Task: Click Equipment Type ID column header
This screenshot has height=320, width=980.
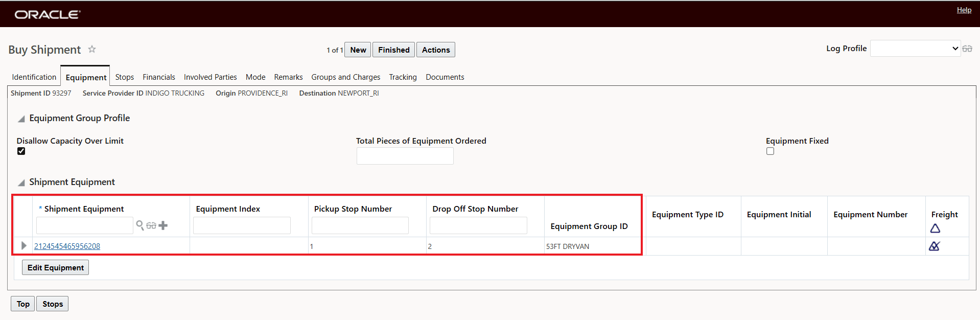Action: [688, 215]
